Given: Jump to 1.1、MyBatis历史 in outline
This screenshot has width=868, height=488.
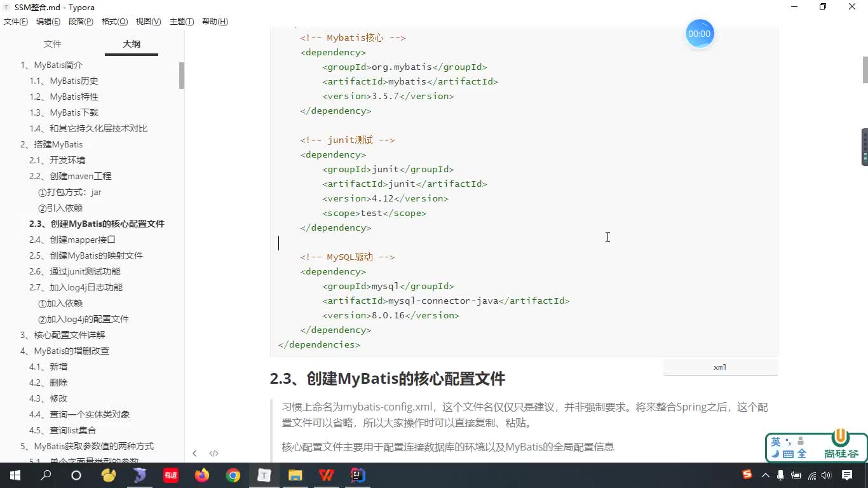Looking at the screenshot, I should pos(64,81).
